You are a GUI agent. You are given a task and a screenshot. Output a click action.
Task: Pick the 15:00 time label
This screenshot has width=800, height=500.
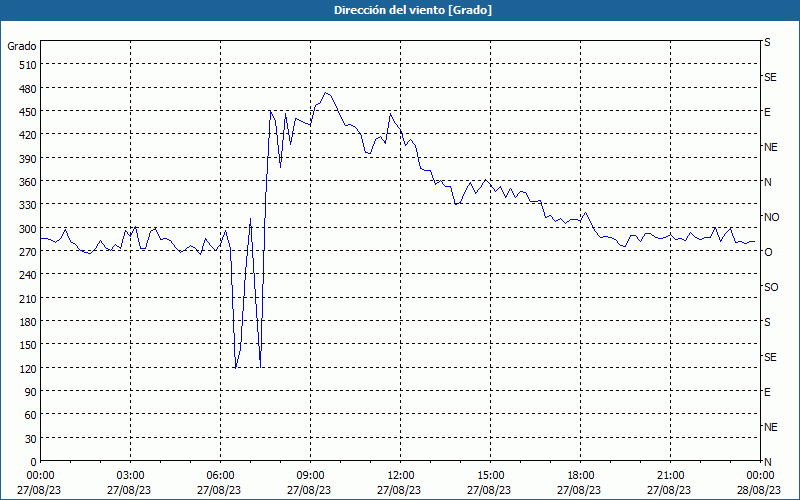coord(490,476)
